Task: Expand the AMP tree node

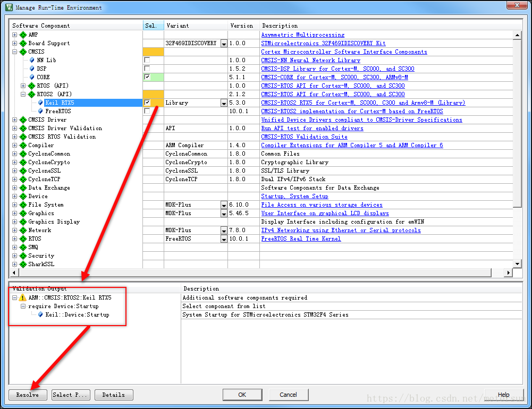Action: [x=14, y=35]
